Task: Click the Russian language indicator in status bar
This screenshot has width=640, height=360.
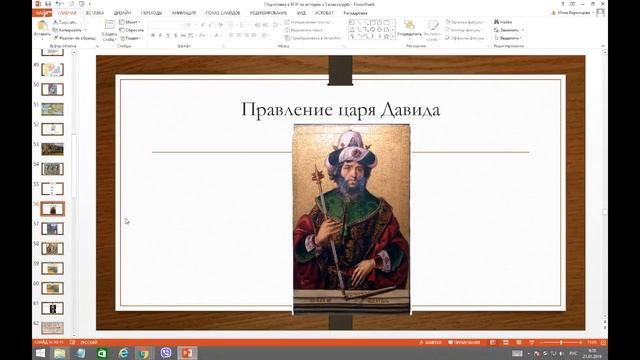Action: coord(89,342)
